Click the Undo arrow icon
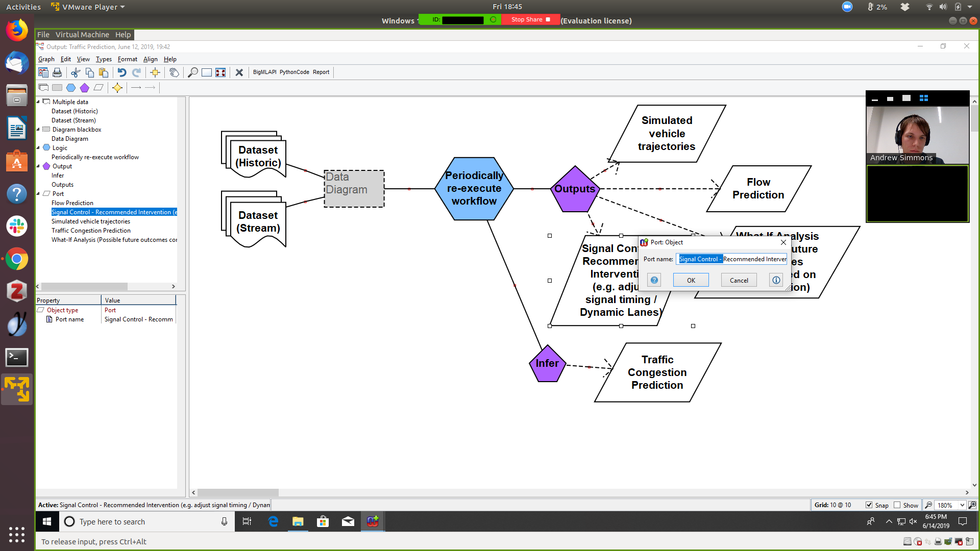 coord(121,72)
